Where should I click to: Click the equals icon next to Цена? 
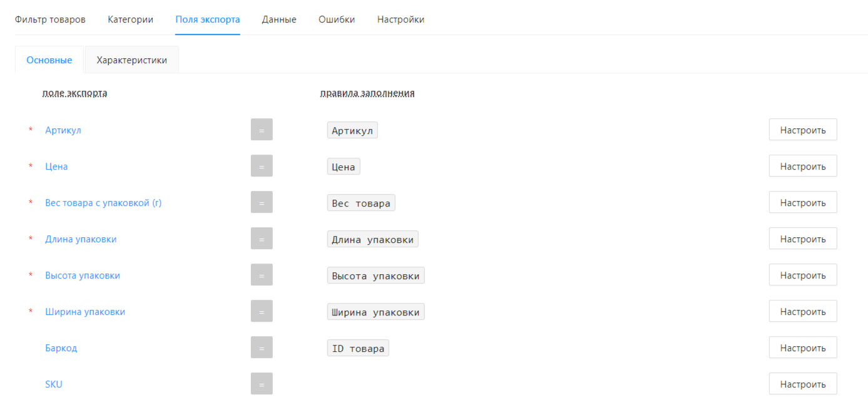pos(262,167)
